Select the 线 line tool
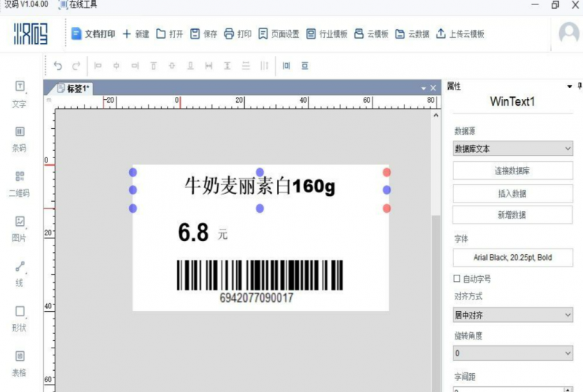Image resolution: width=583 pixels, height=392 pixels. [x=20, y=274]
